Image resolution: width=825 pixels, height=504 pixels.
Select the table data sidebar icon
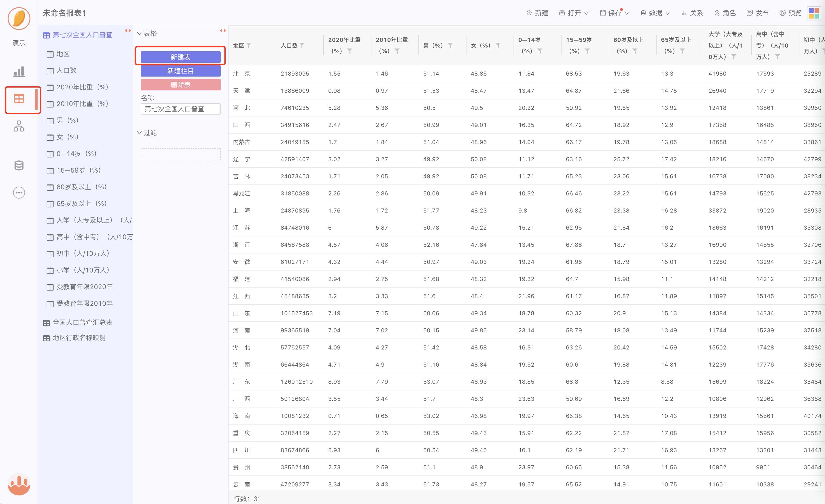[19, 99]
